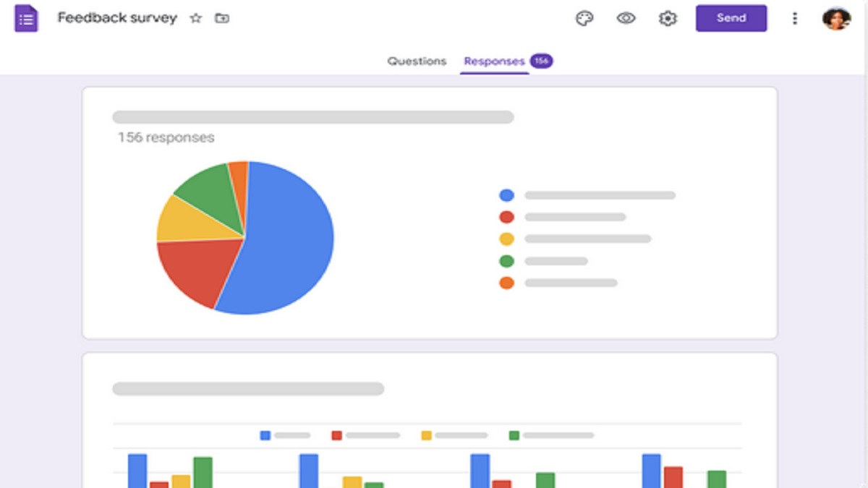Open the customize theme palette icon

coord(584,19)
